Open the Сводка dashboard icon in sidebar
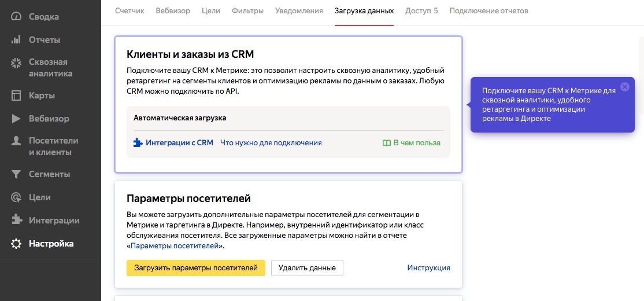This screenshot has height=301, width=644. (x=16, y=17)
